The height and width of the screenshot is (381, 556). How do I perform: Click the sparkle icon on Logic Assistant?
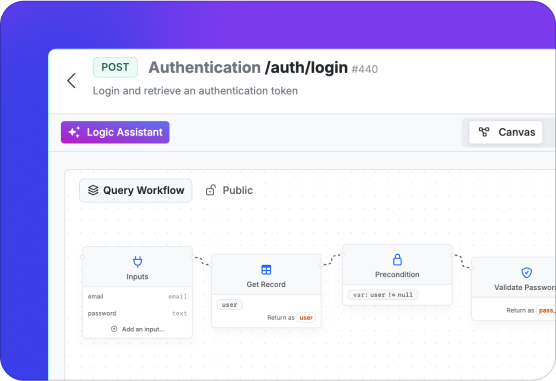point(74,132)
